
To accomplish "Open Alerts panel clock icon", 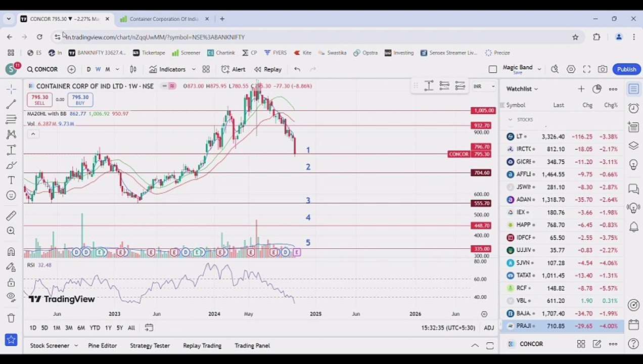I will click(633, 108).
